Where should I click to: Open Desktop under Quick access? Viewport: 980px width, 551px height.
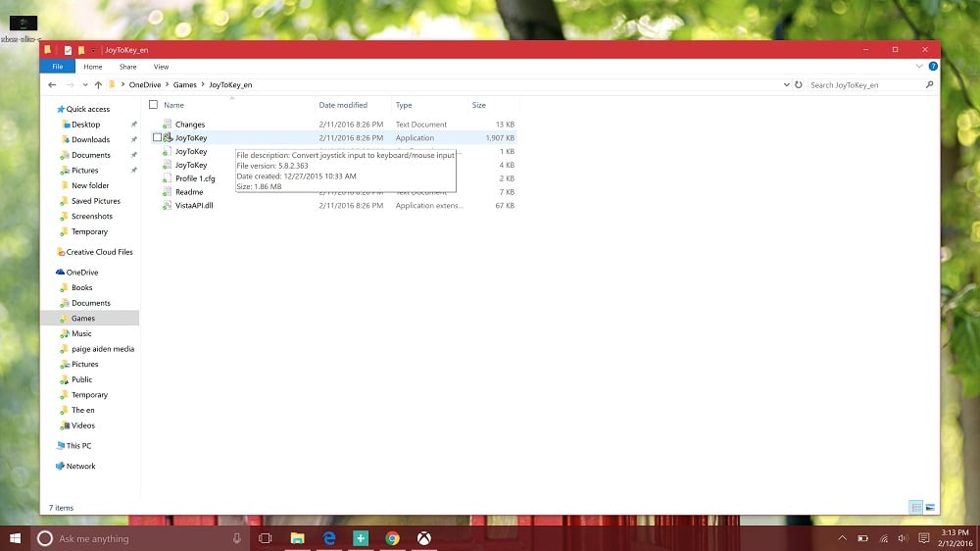[x=85, y=125]
